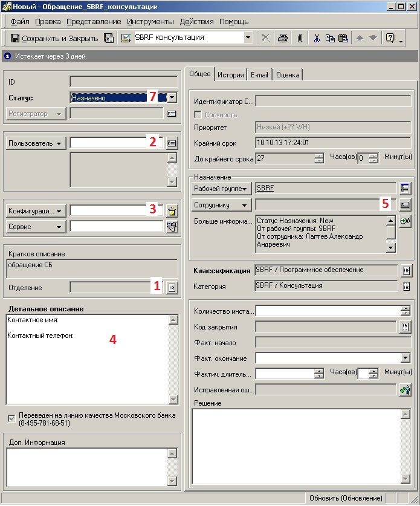Click Обновить (Обновление) in status bar
This screenshot has width=420, height=506.
click(x=346, y=498)
